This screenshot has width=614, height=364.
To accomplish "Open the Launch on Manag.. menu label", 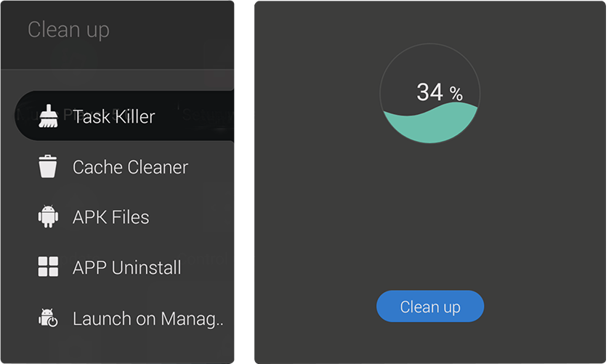I will click(x=148, y=319).
